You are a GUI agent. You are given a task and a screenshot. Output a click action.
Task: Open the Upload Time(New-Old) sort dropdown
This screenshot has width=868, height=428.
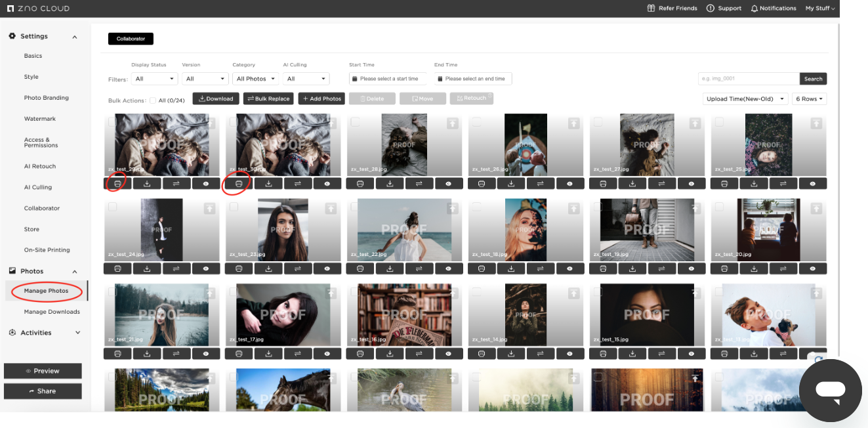pos(745,99)
